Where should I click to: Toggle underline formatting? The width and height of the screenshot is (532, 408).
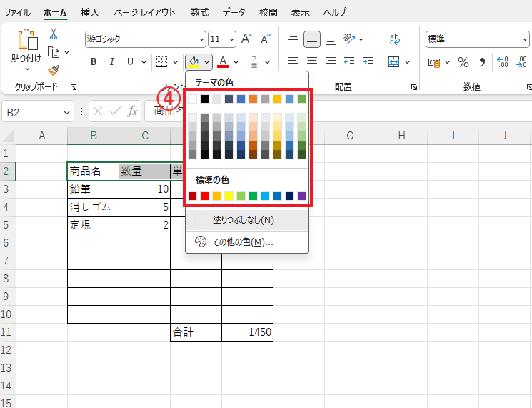pos(130,61)
